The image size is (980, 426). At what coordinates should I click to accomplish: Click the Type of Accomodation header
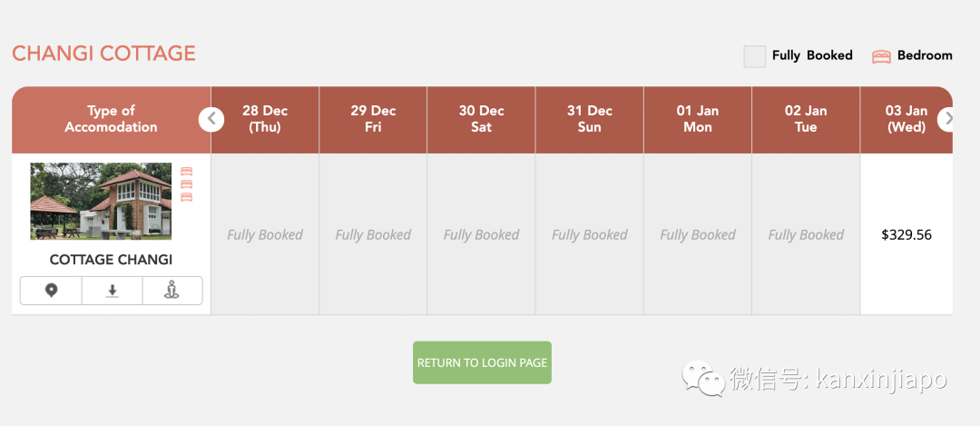coord(112,120)
